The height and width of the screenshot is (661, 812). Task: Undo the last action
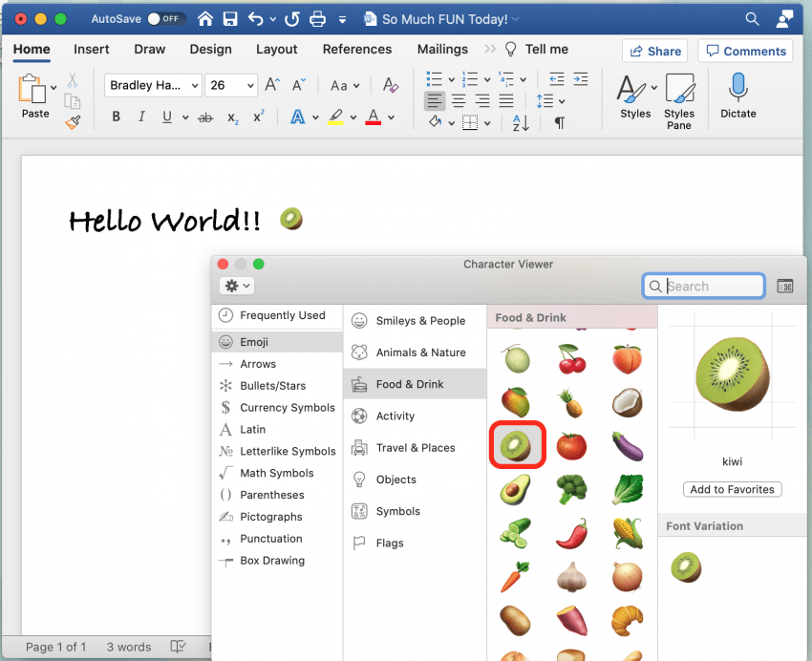point(255,19)
